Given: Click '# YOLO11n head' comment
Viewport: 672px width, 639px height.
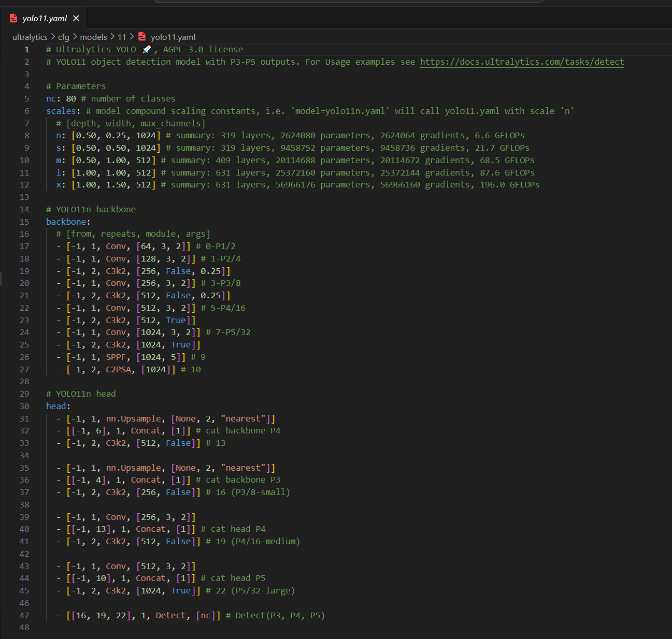Looking at the screenshot, I should (x=81, y=394).
